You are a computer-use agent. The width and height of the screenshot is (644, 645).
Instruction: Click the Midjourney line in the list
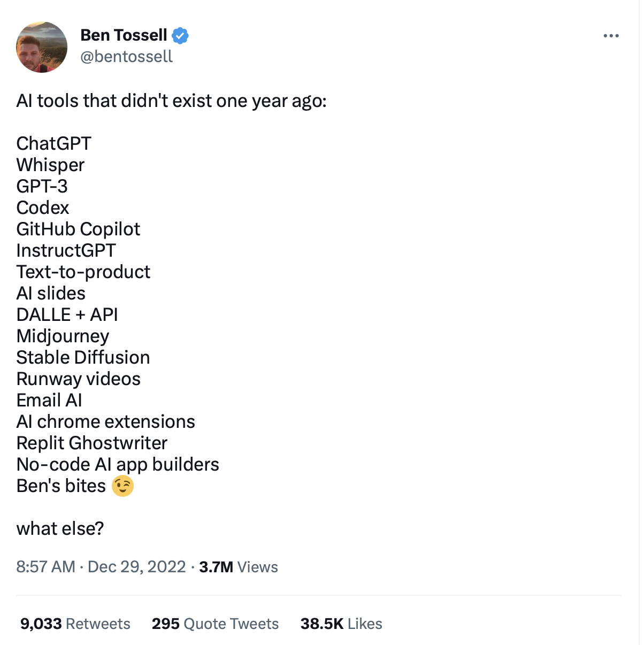click(x=63, y=336)
